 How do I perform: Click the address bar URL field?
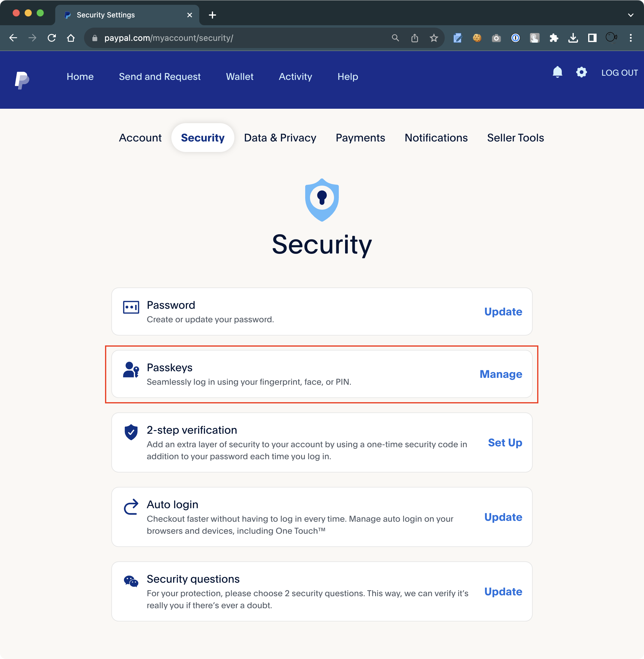point(237,38)
